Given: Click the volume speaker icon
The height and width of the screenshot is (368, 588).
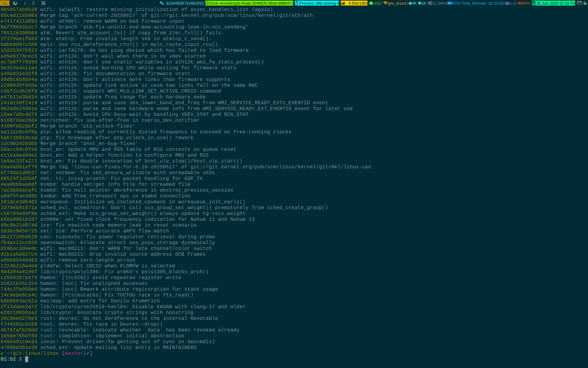Looking at the screenshot, I should [x=520, y=3].
